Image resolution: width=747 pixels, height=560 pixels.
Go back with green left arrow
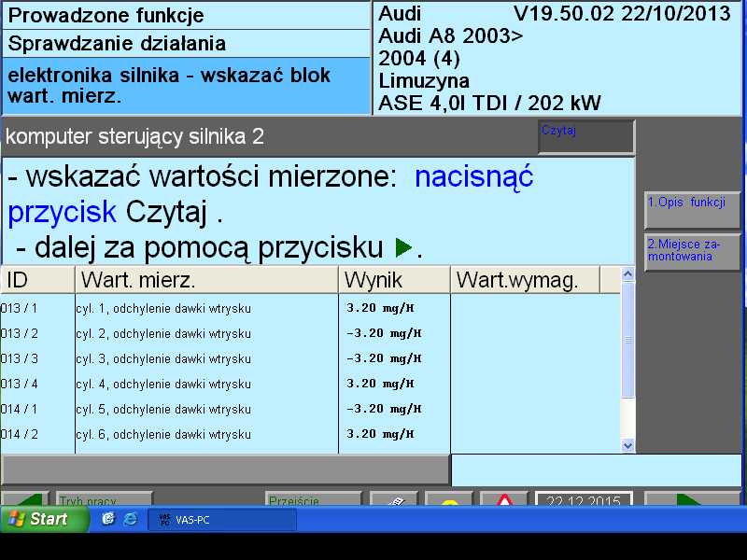pyautogui.click(x=25, y=499)
